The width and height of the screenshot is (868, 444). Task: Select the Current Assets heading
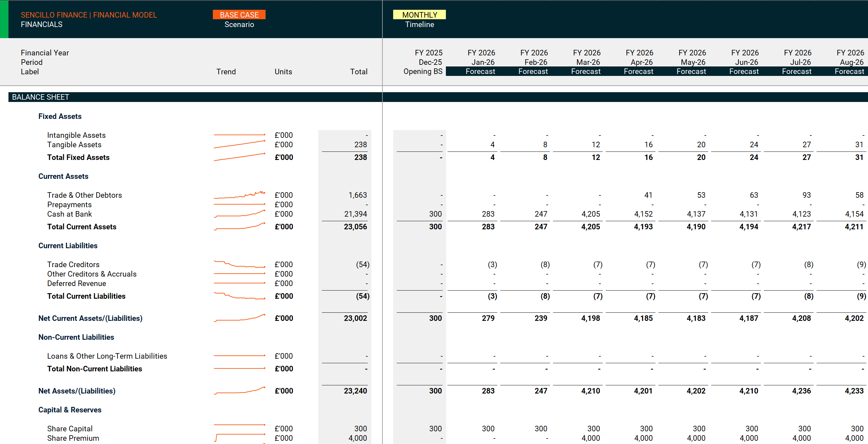point(63,177)
